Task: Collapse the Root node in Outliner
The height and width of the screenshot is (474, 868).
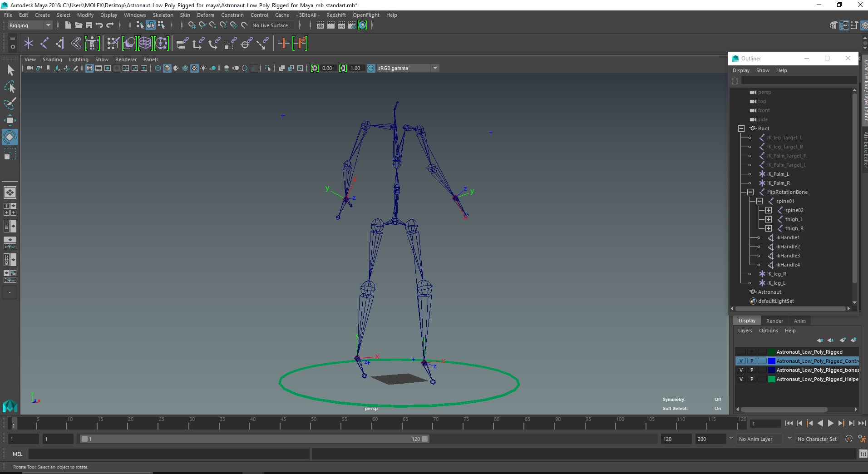Action: click(x=741, y=128)
